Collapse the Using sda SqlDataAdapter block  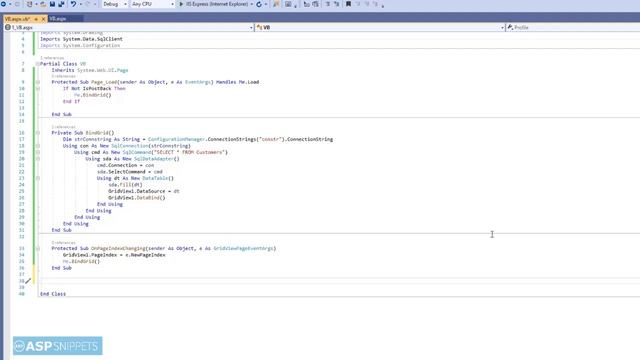(x=38, y=159)
